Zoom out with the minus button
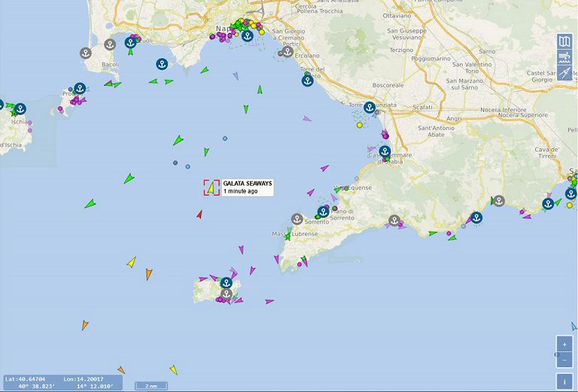 564,360
